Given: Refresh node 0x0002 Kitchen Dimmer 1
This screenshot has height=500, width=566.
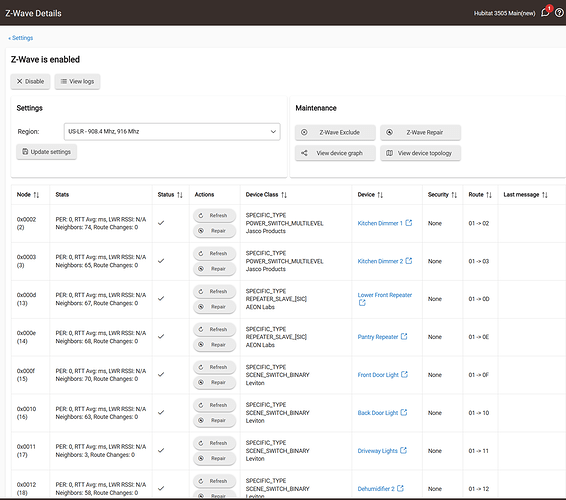Looking at the screenshot, I should point(214,216).
